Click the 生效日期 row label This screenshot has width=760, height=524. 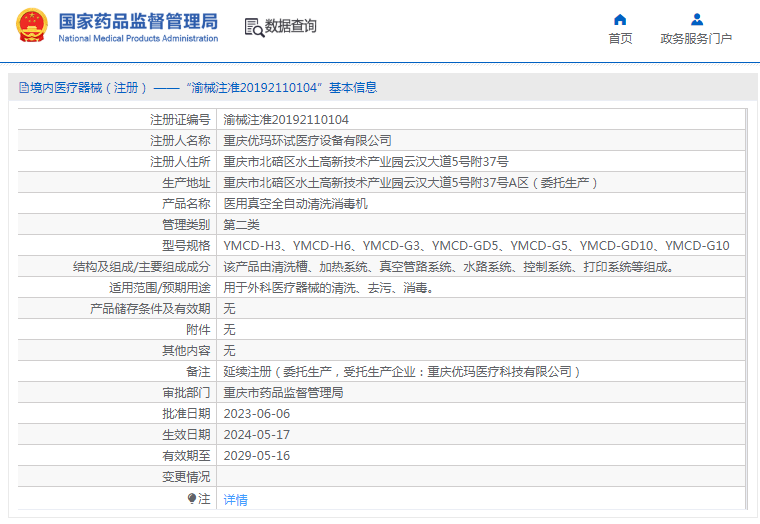click(x=186, y=435)
